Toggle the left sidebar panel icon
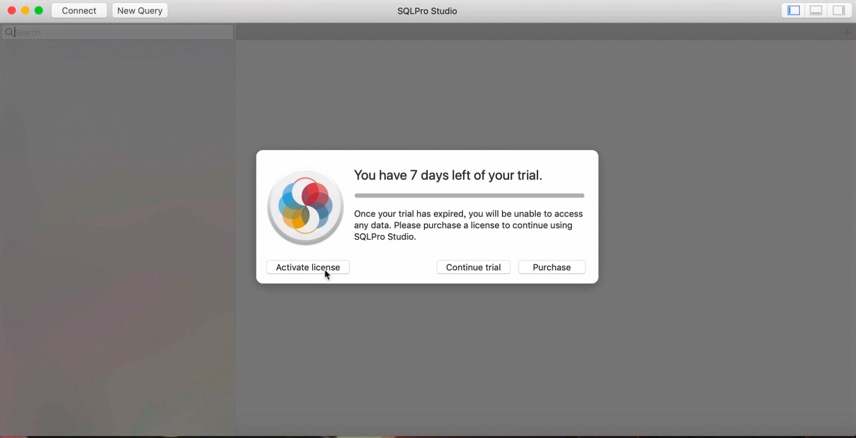This screenshot has width=856, height=438. (794, 10)
